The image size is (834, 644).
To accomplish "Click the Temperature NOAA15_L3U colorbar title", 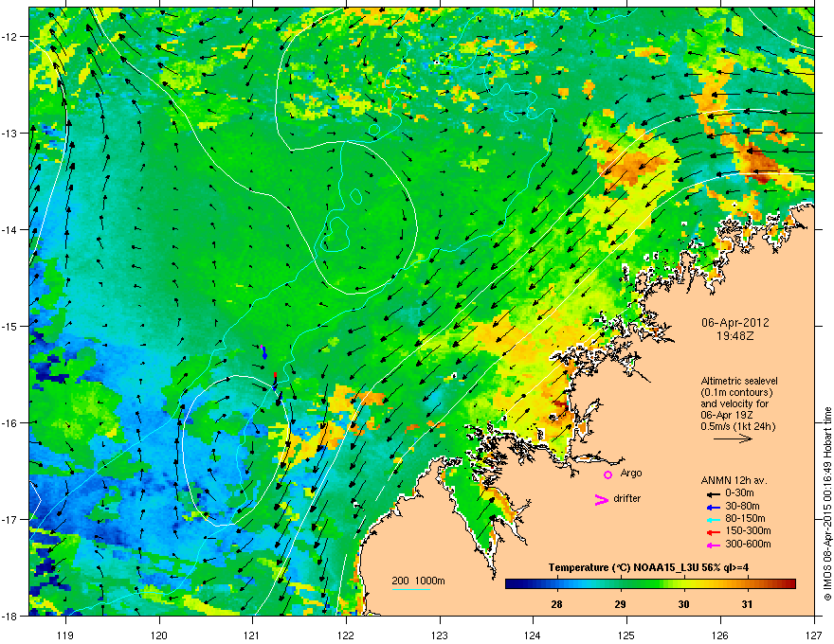I will click(x=648, y=567).
